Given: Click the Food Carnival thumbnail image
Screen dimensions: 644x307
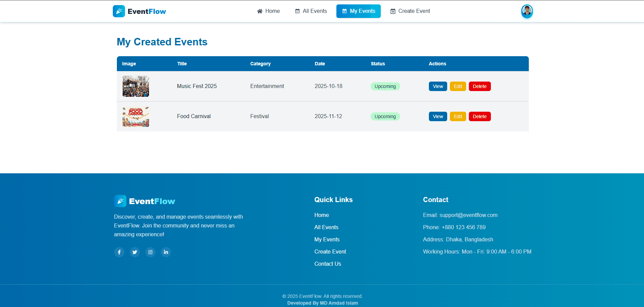Looking at the screenshot, I should coord(136,116).
